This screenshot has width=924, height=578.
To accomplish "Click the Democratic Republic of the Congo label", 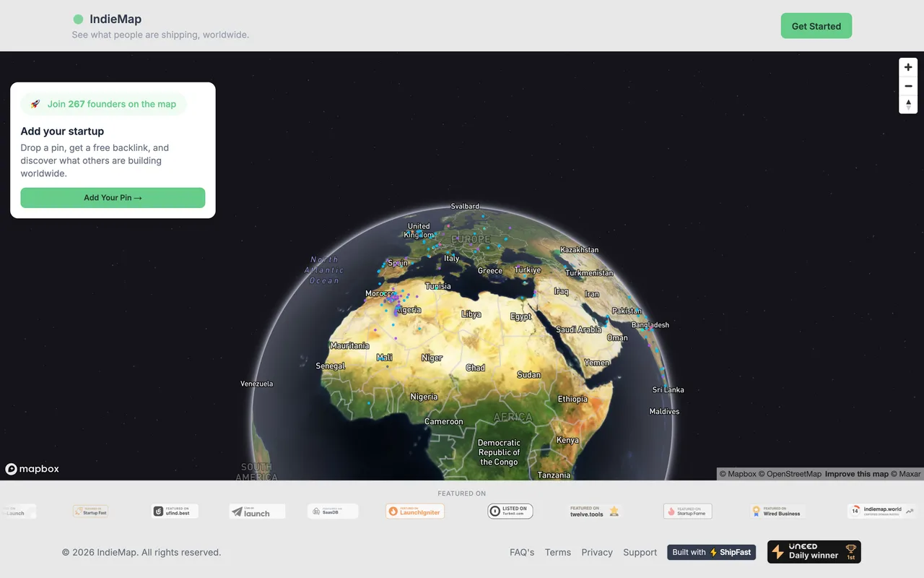I will [499, 452].
